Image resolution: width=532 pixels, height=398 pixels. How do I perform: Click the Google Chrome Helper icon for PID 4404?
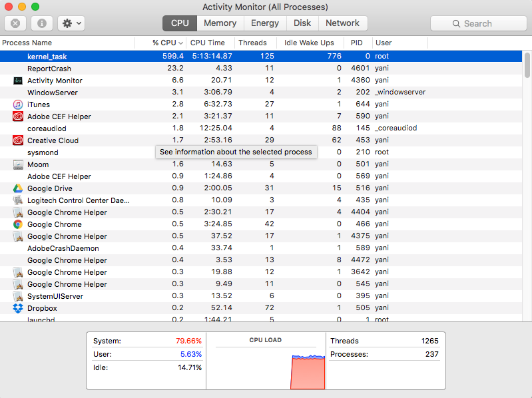click(17, 212)
